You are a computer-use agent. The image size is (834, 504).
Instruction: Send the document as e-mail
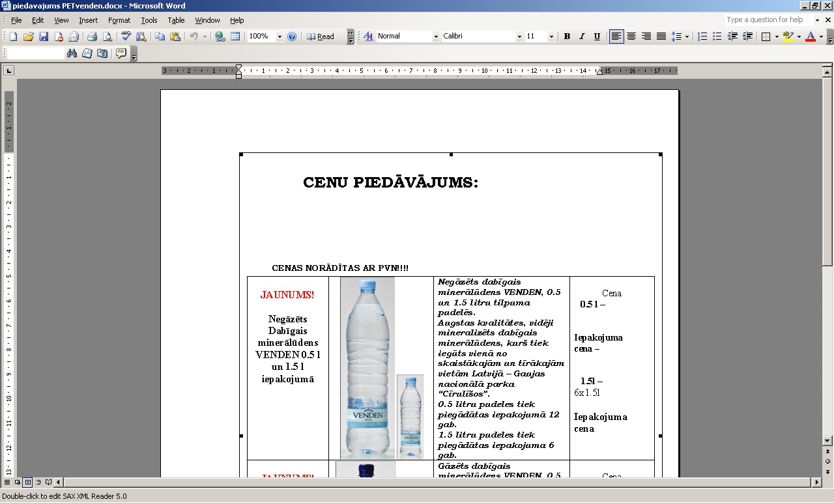pyautogui.click(x=74, y=36)
